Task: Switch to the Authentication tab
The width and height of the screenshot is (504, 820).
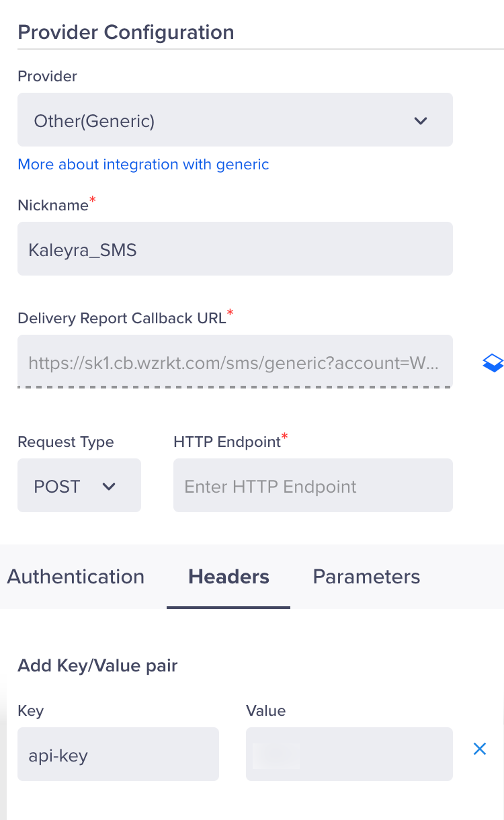Action: [76, 577]
